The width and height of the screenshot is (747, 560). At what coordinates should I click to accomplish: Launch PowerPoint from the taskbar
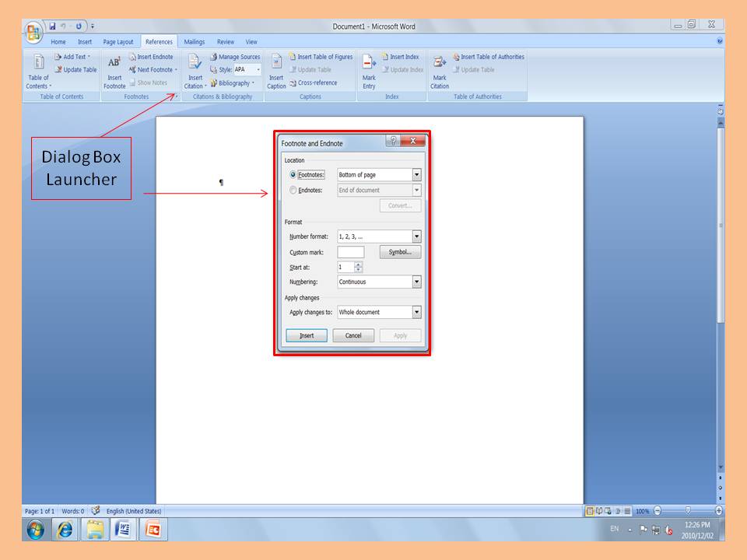(x=153, y=530)
